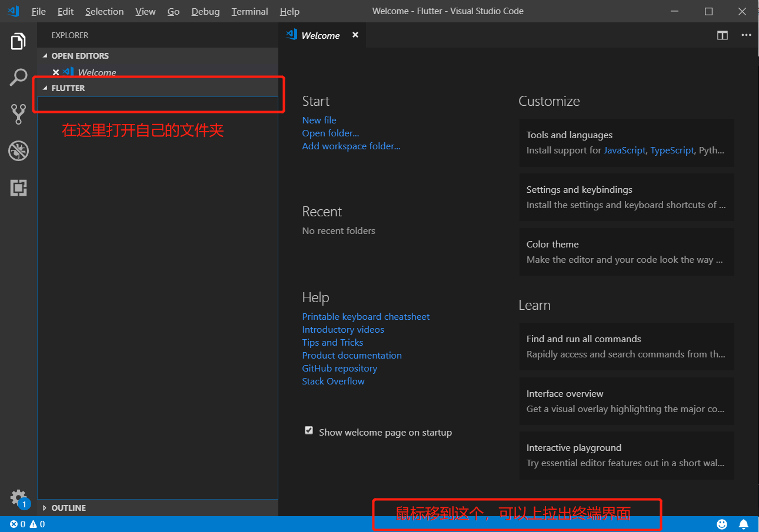Image resolution: width=759 pixels, height=532 pixels.
Task: Click Add workspace folder... link
Action: point(351,146)
